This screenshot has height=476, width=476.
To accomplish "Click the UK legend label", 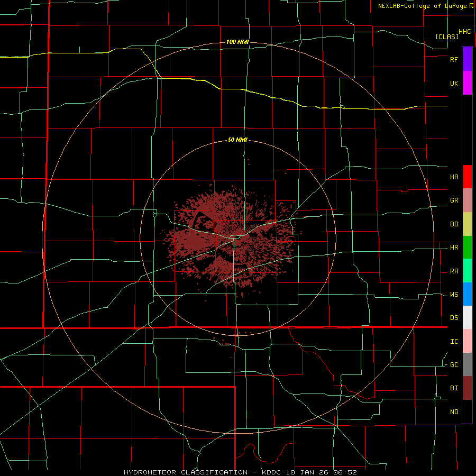I will click(x=454, y=84).
